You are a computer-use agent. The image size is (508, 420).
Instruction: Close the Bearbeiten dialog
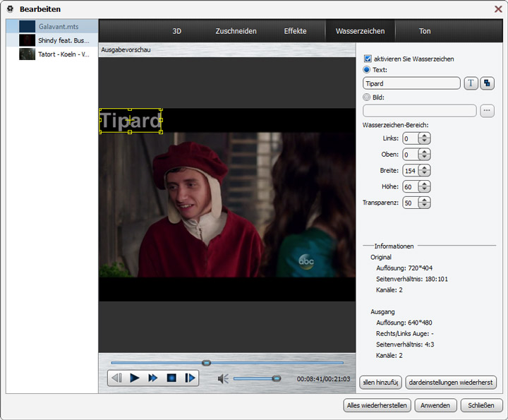click(498, 9)
